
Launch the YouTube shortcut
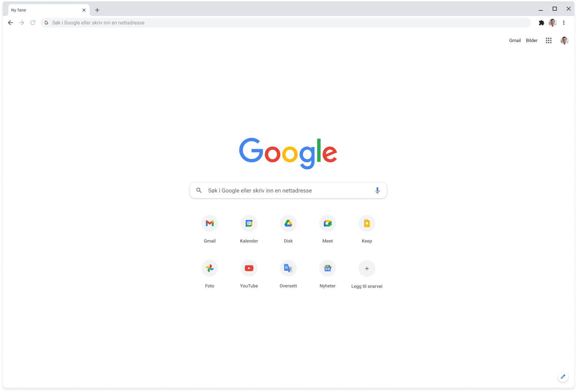coord(249,268)
